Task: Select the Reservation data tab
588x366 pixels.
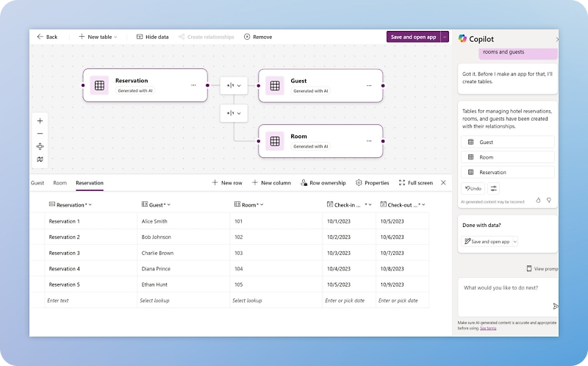Action: [x=90, y=183]
